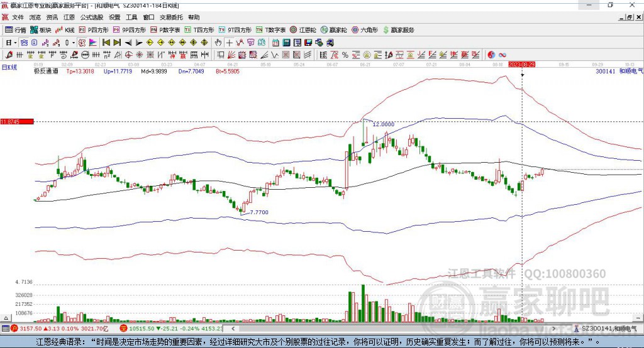Open the 浏览 menu
The width and height of the screenshot is (644, 348).
35,17
